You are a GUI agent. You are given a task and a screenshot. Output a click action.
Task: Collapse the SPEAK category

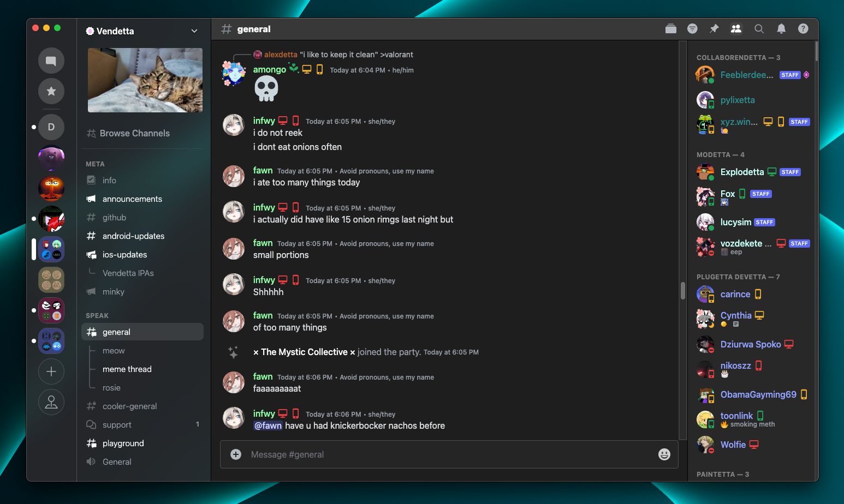[x=97, y=316]
